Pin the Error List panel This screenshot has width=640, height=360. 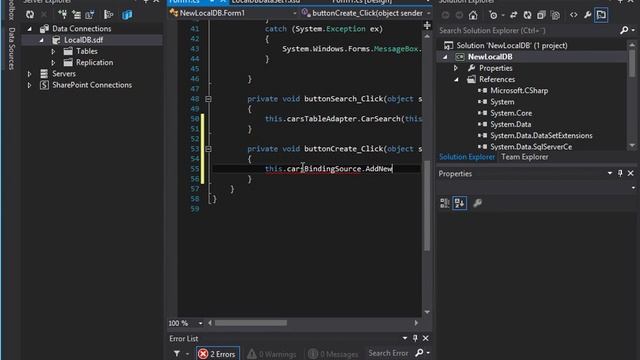pyautogui.click(x=415, y=338)
